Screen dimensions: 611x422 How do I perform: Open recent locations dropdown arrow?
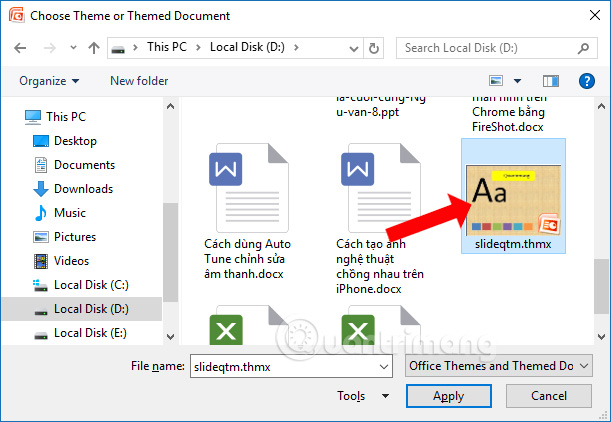73,48
